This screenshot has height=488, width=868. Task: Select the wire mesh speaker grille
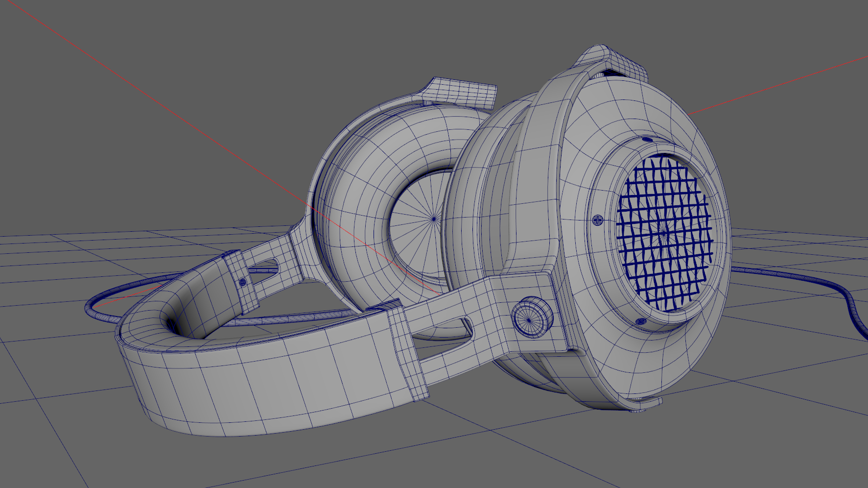coord(664,234)
